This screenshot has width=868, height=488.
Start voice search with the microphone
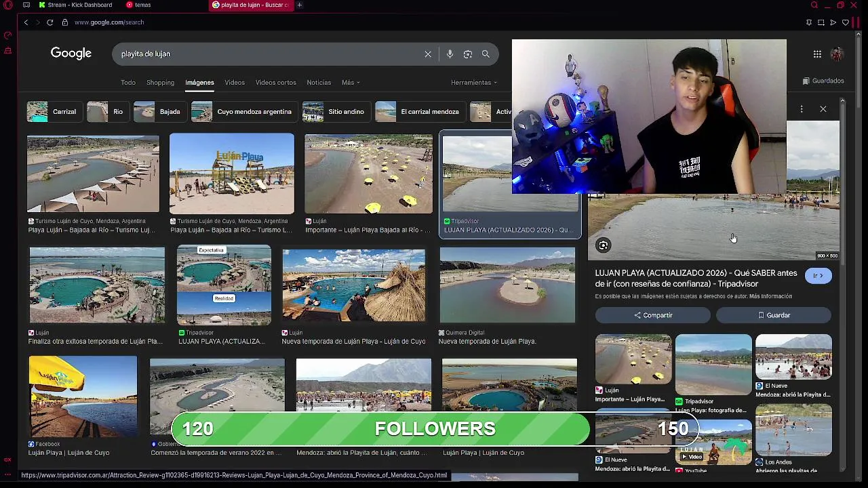coord(450,54)
